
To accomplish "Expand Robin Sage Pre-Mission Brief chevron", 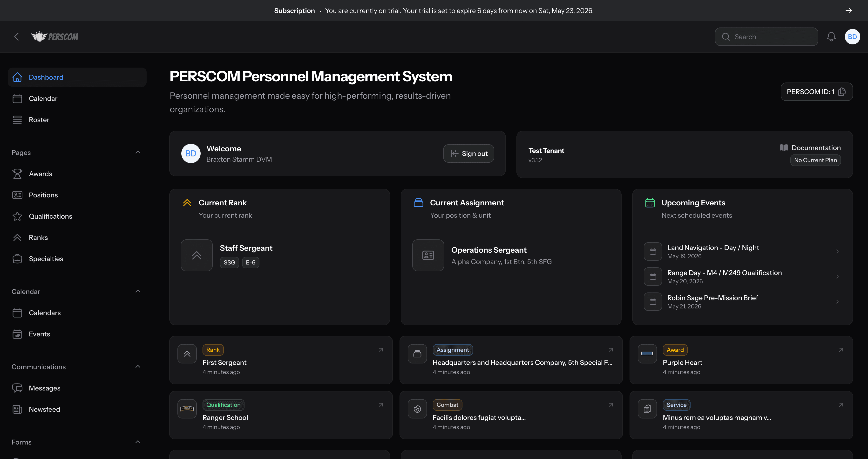I will pos(837,302).
